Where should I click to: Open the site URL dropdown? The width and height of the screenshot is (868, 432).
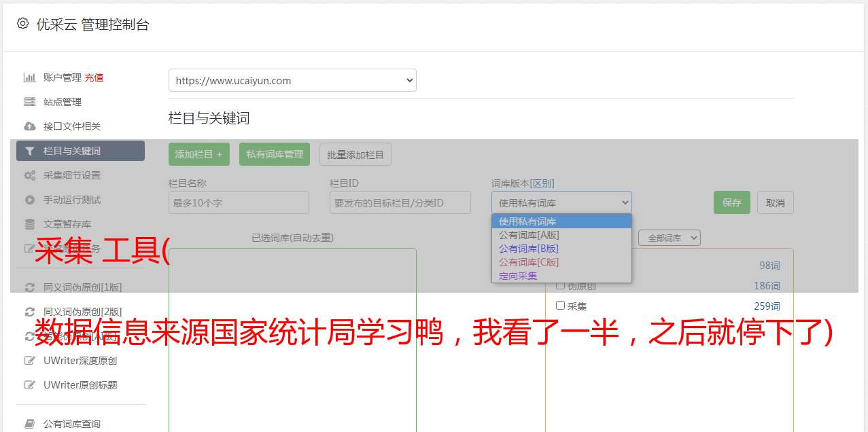(292, 80)
